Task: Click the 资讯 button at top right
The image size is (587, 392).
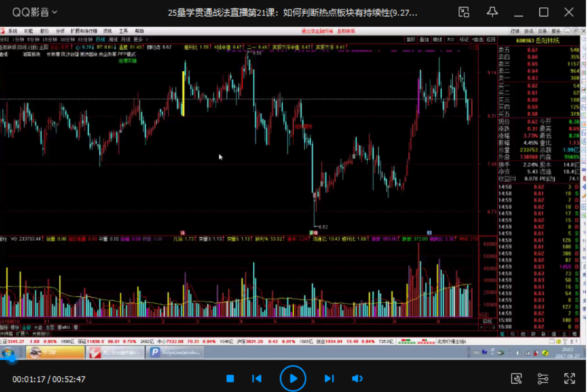Action: (x=529, y=31)
